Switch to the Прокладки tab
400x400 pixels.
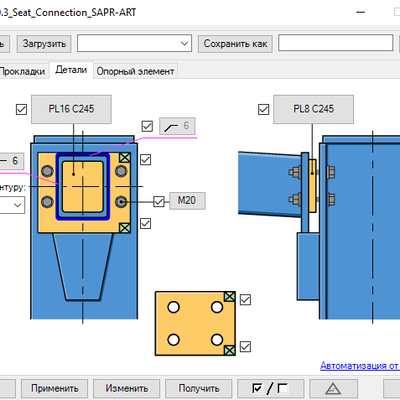coord(22,71)
